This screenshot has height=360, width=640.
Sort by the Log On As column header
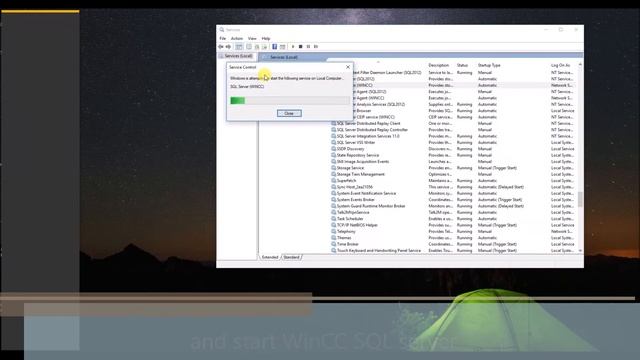(560, 65)
